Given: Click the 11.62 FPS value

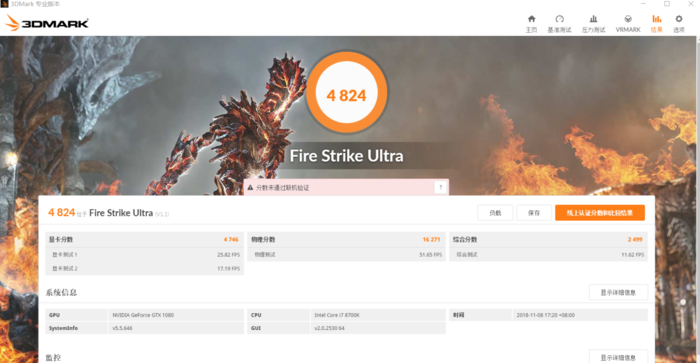Looking at the screenshot, I should [x=633, y=255].
